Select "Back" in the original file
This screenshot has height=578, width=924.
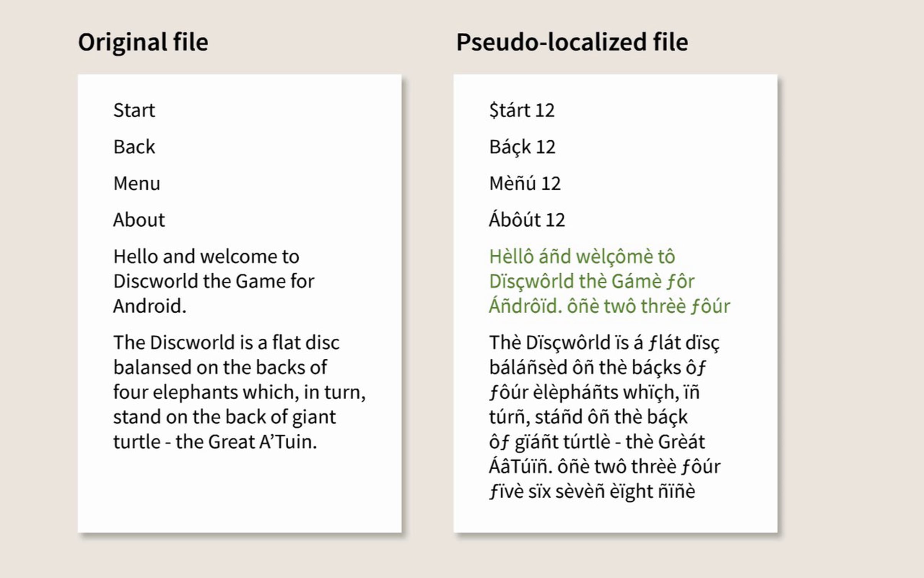[x=134, y=147]
